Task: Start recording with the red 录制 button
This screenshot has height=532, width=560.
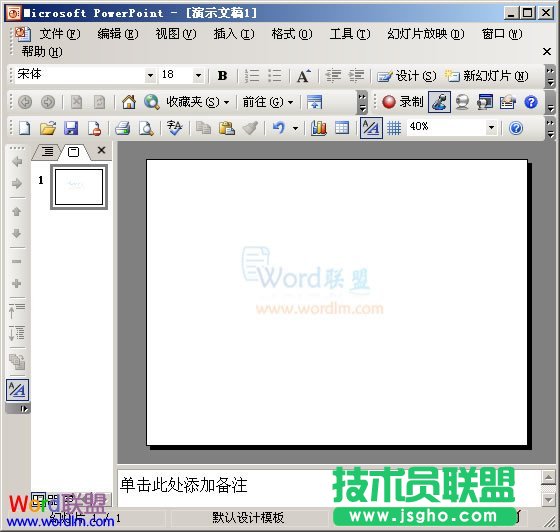Action: [402, 102]
